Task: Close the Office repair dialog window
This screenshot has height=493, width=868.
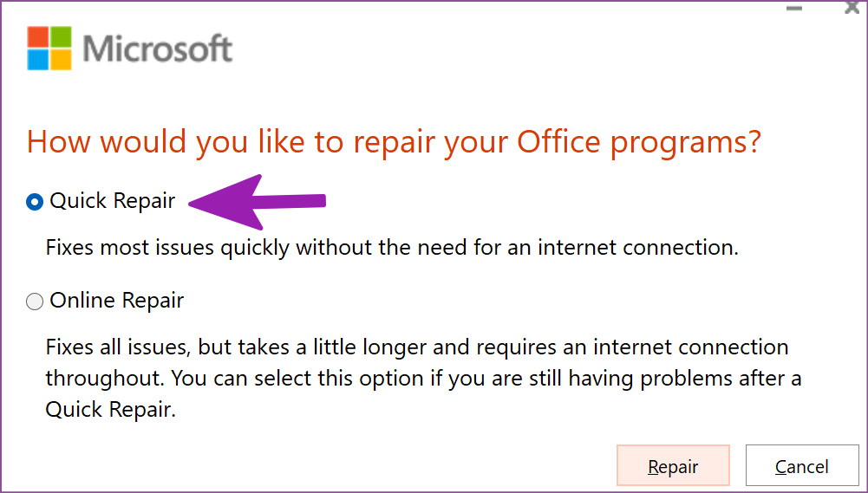Action: tap(852, 7)
